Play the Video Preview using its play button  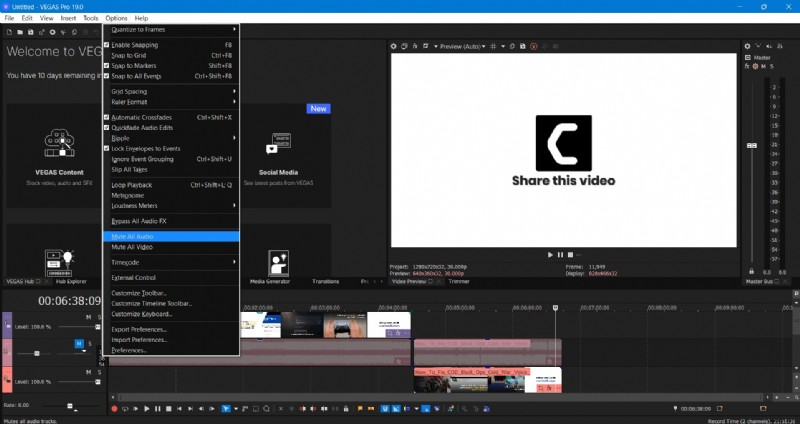point(550,255)
